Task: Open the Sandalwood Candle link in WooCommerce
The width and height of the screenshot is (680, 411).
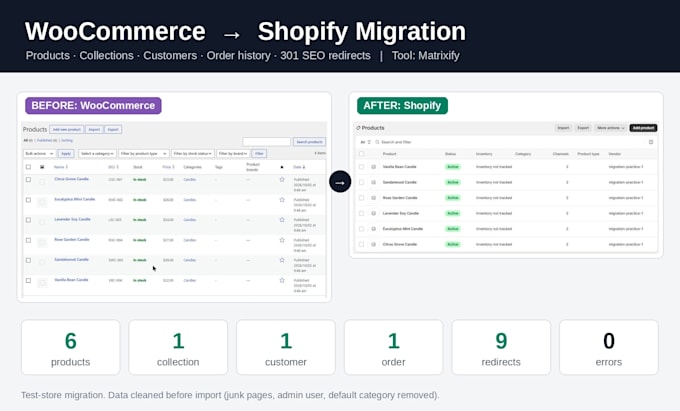Action: [71, 260]
